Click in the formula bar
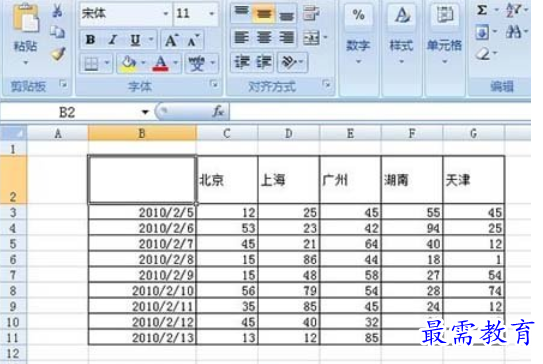This screenshot has width=543, height=364. [x=380, y=112]
